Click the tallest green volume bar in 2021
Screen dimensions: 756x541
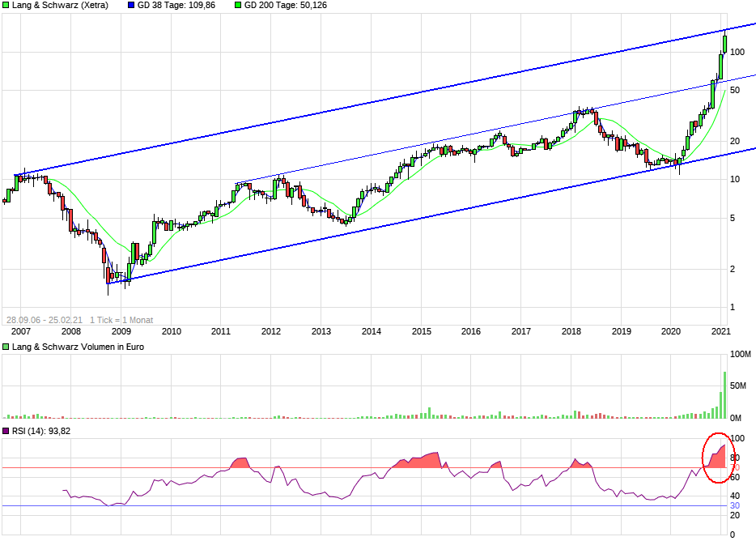[724, 394]
